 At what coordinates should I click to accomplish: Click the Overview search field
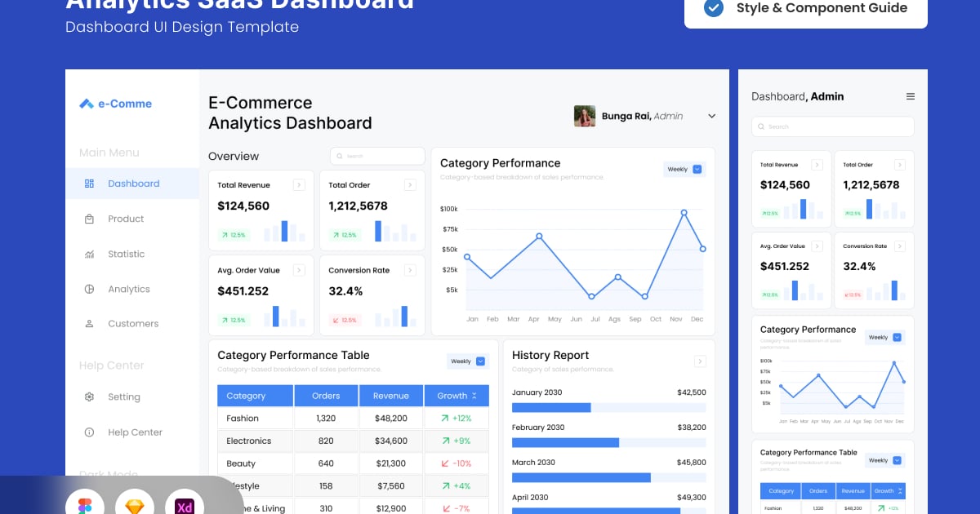tap(377, 156)
